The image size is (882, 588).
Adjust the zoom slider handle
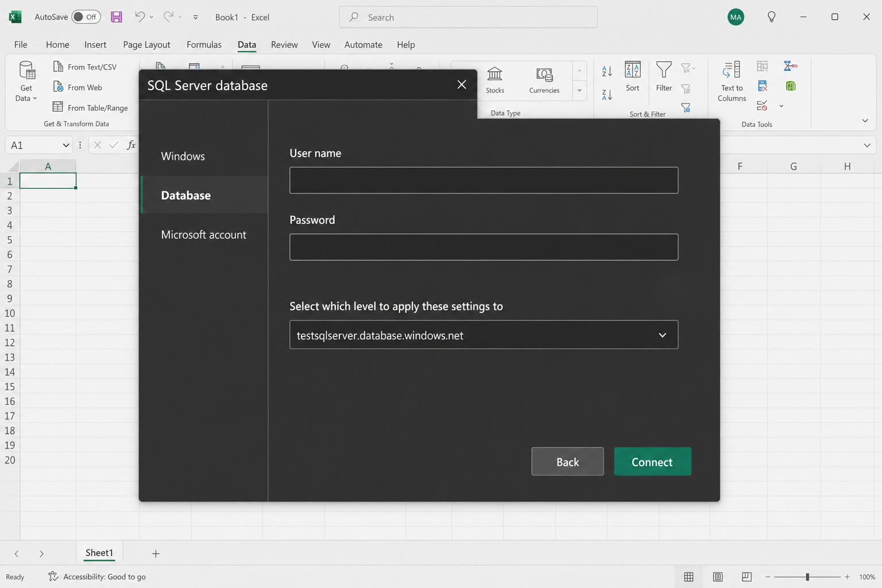point(807,577)
